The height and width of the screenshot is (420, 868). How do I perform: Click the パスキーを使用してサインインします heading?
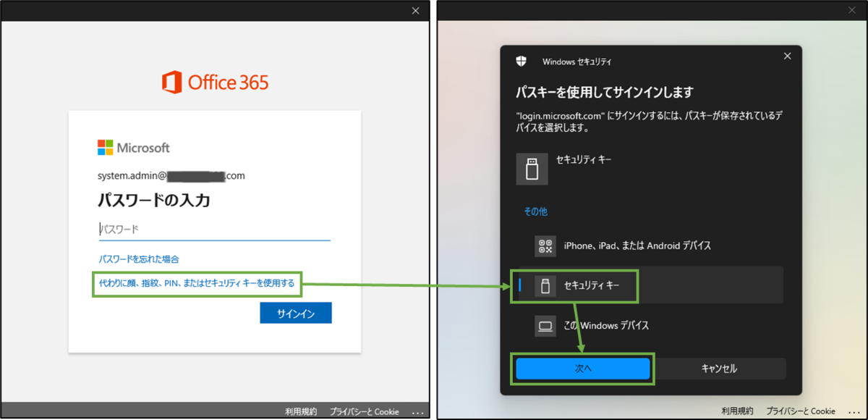click(605, 93)
